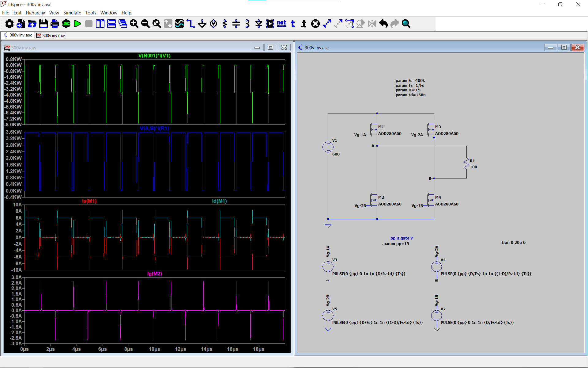Screen dimensions: 588x368
Task: Open the component library chip icon
Action: coord(270,24)
